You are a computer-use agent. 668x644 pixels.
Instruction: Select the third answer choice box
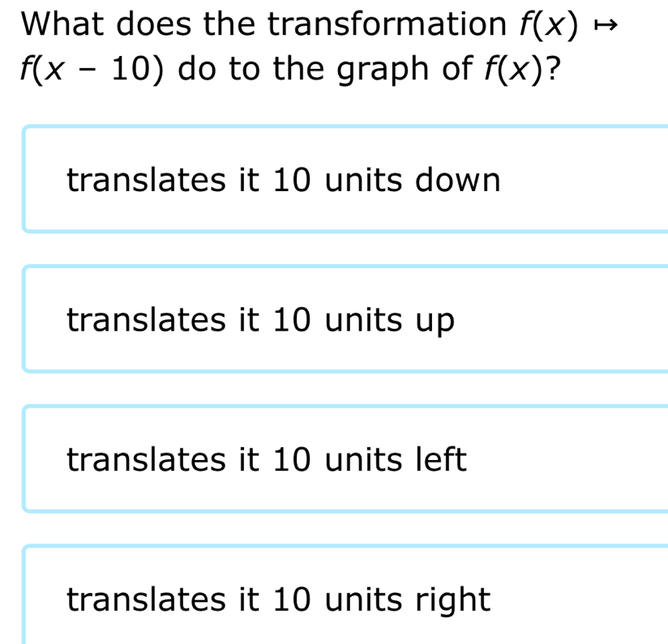345,458
